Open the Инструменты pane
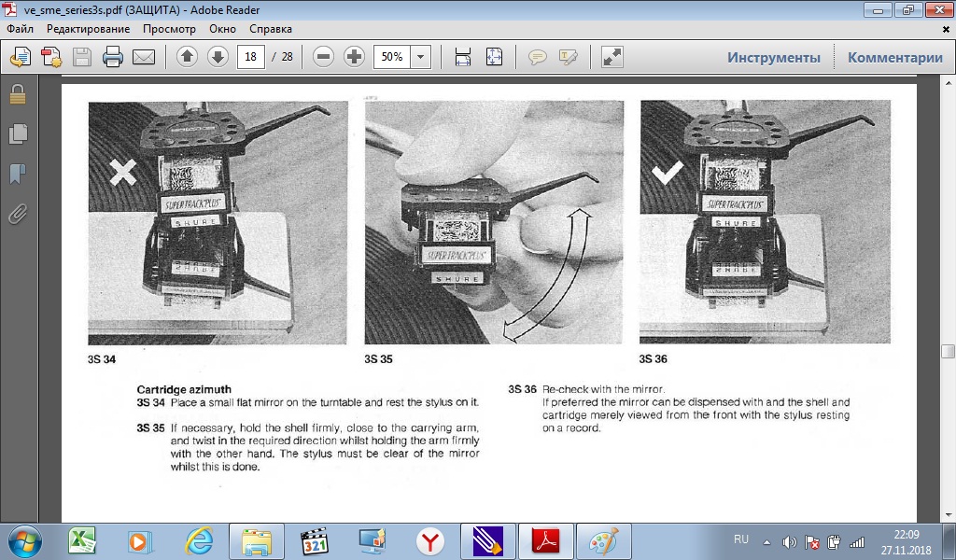Viewport: 956px width, 560px height. (774, 57)
